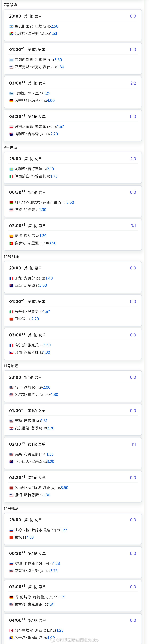This screenshot has height=644, width=149.
Task: Click Greece flag beside 玛利亚·萨卡里
Action: [11, 93]
